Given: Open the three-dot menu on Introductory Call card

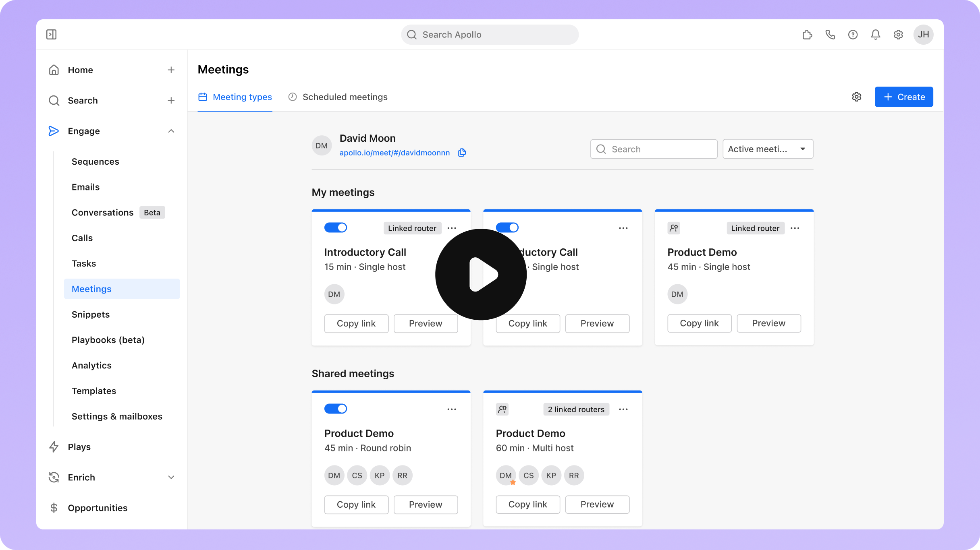Looking at the screenshot, I should (x=451, y=228).
